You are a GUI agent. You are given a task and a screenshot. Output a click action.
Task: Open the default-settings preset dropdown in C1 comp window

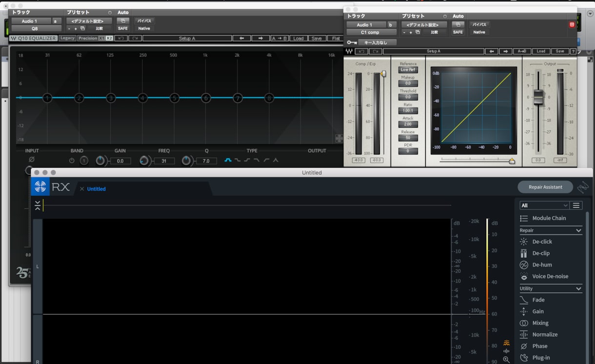[x=424, y=24]
